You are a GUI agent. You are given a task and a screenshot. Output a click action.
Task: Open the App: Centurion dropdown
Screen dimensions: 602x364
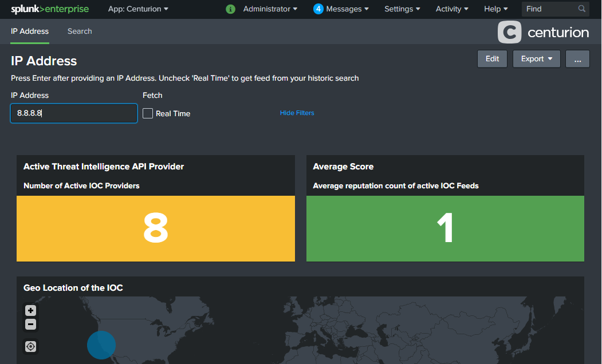[138, 9]
